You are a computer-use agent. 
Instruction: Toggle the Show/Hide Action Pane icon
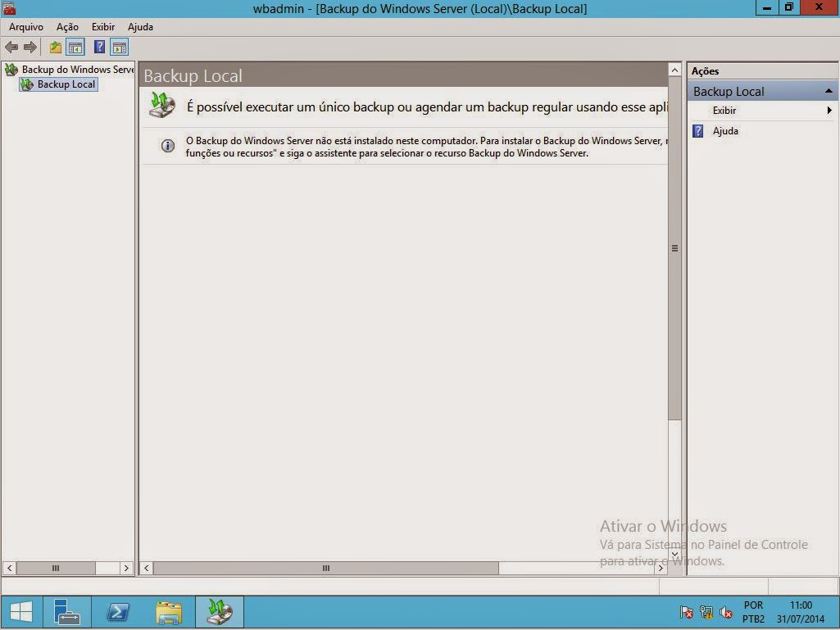pos(120,48)
